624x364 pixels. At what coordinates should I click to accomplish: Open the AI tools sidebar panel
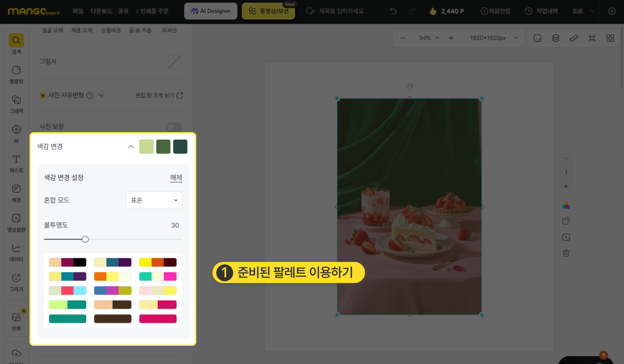(x=16, y=134)
